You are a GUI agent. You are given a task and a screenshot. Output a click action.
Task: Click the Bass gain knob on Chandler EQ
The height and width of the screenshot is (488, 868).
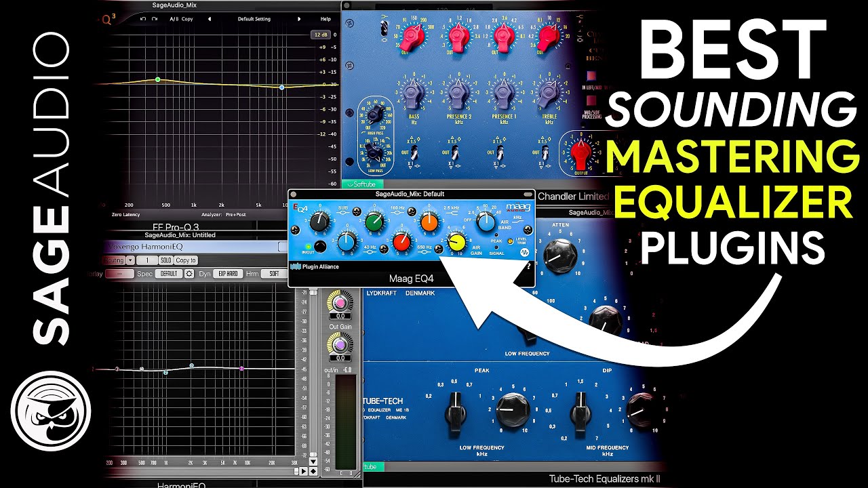pyautogui.click(x=413, y=93)
